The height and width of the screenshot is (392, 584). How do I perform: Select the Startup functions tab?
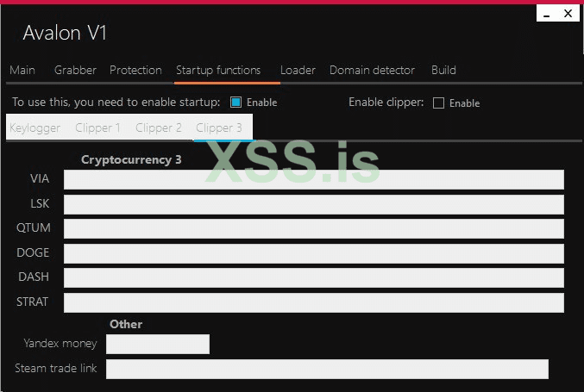click(218, 70)
